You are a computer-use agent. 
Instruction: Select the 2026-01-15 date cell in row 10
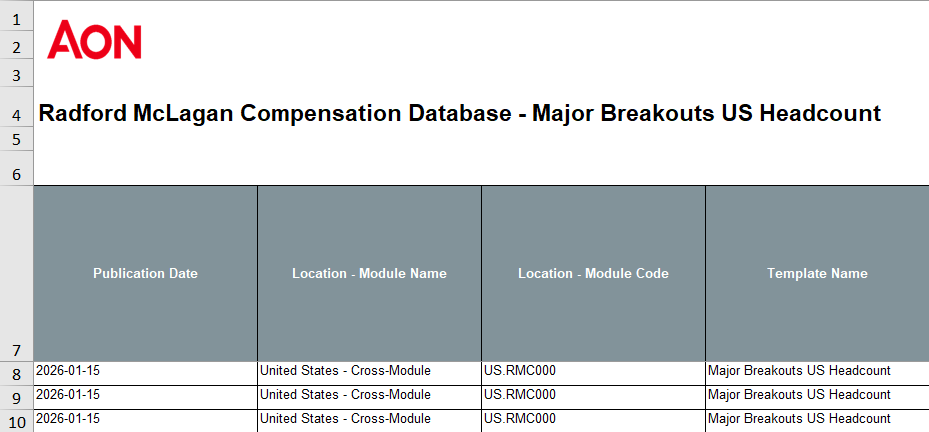click(145, 419)
